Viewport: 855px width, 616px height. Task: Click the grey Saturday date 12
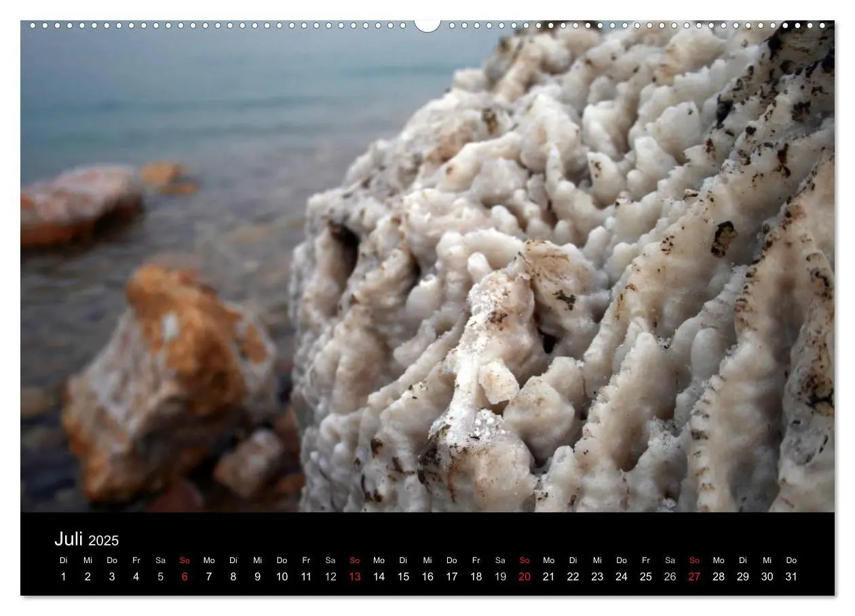point(330,577)
